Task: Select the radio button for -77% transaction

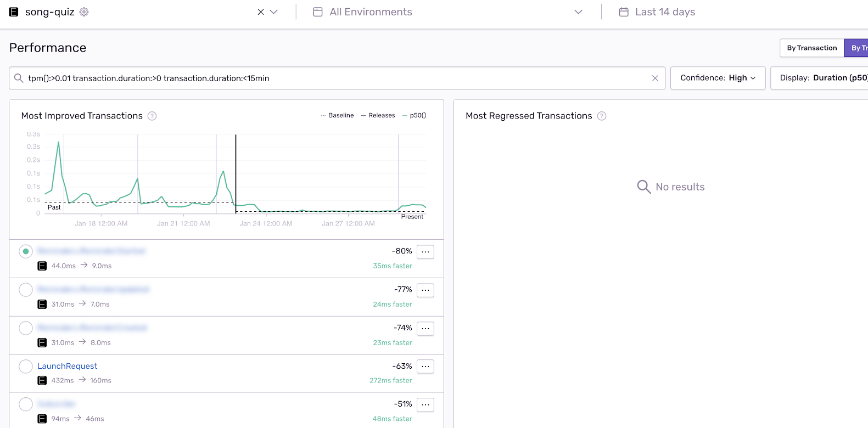Action: 26,290
